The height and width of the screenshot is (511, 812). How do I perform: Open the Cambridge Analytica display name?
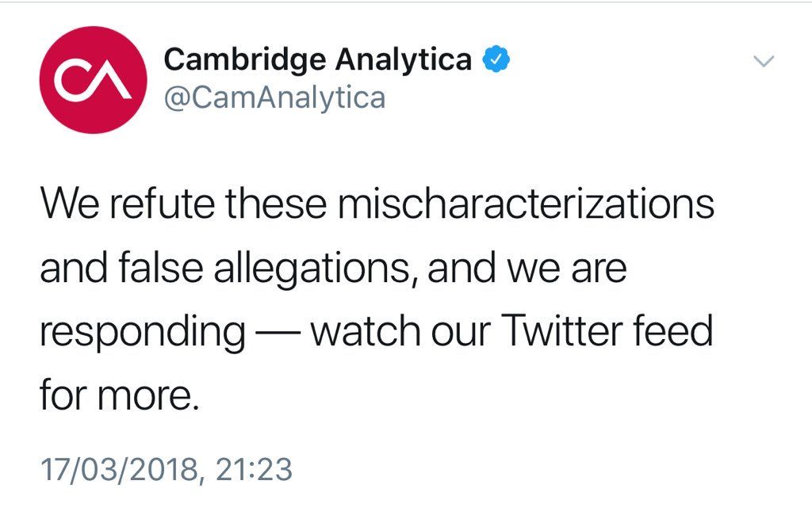pyautogui.click(x=317, y=59)
